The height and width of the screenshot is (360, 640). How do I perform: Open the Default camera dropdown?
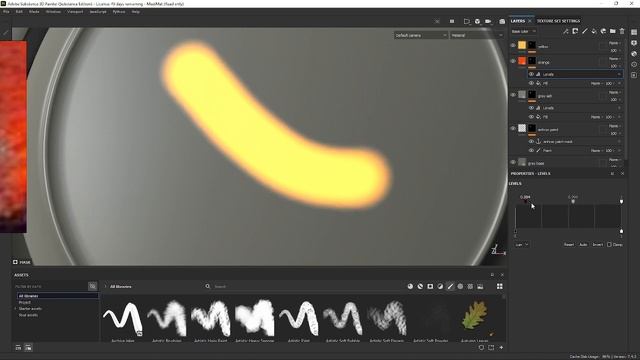[x=421, y=36]
